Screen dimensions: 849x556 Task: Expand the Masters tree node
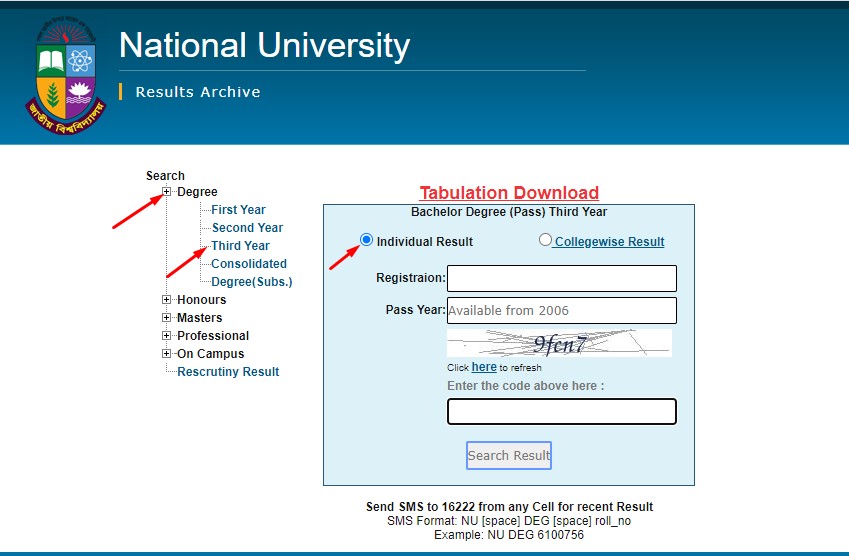(167, 317)
